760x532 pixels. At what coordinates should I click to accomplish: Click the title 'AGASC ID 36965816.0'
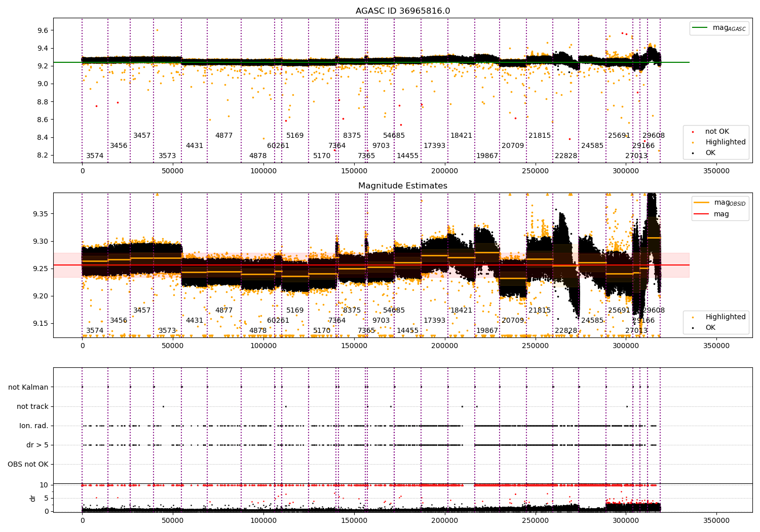[x=403, y=11]
